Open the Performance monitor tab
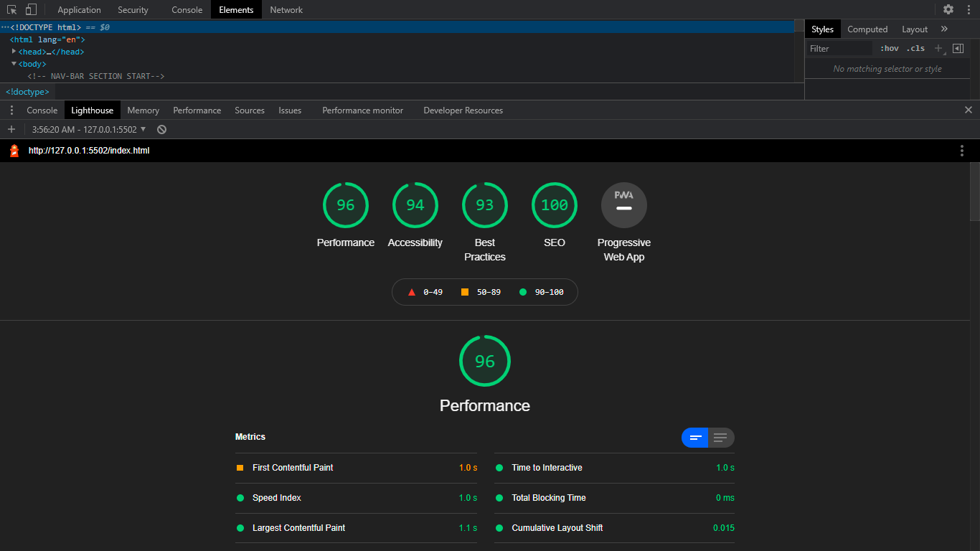The image size is (980, 551). click(362, 110)
